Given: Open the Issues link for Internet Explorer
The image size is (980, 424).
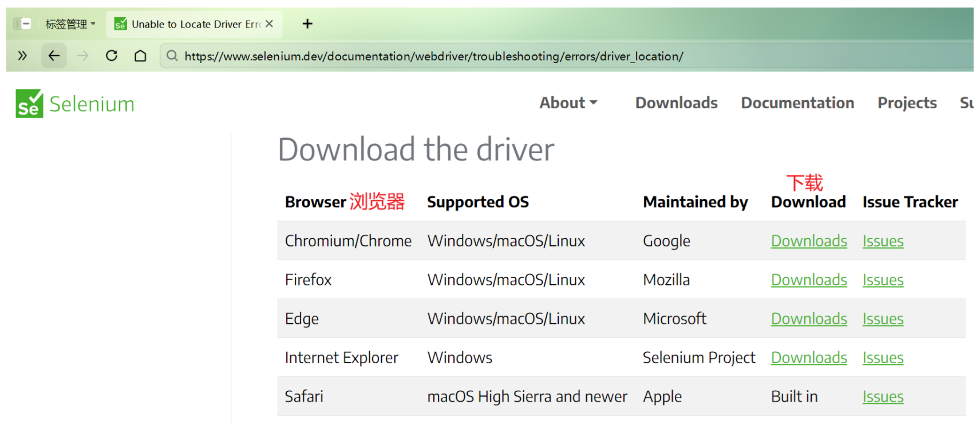Looking at the screenshot, I should pyautogui.click(x=883, y=358).
